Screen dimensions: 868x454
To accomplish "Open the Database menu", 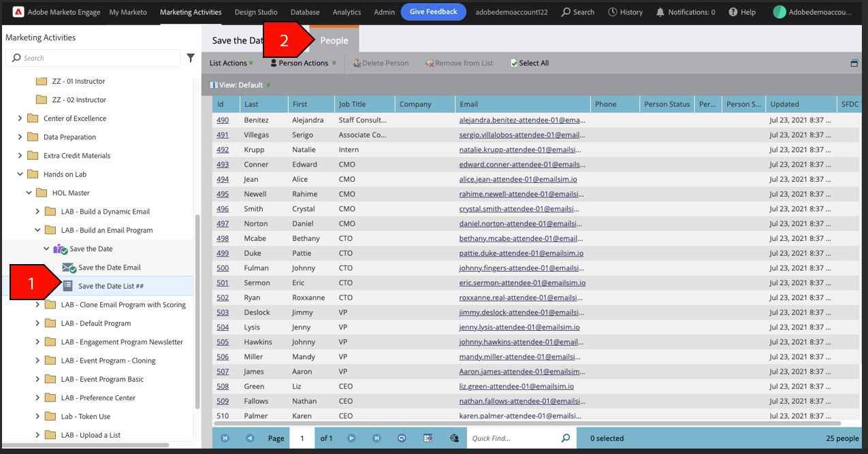I will 305,12.
